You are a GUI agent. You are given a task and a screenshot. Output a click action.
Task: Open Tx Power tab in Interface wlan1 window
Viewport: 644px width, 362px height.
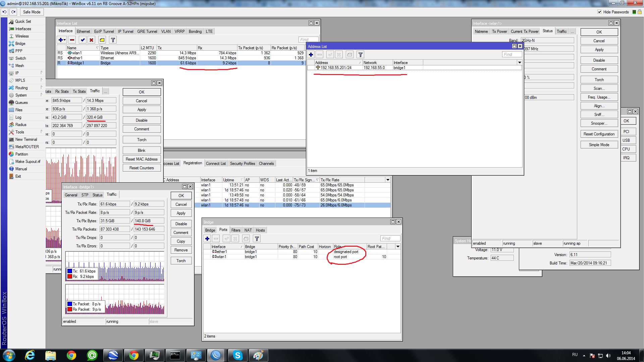tap(499, 31)
